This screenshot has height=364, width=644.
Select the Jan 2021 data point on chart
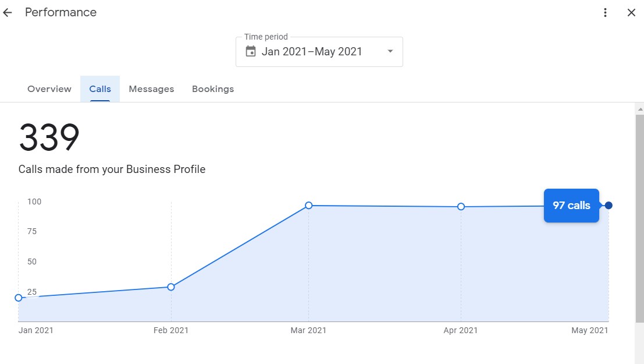coord(19,298)
